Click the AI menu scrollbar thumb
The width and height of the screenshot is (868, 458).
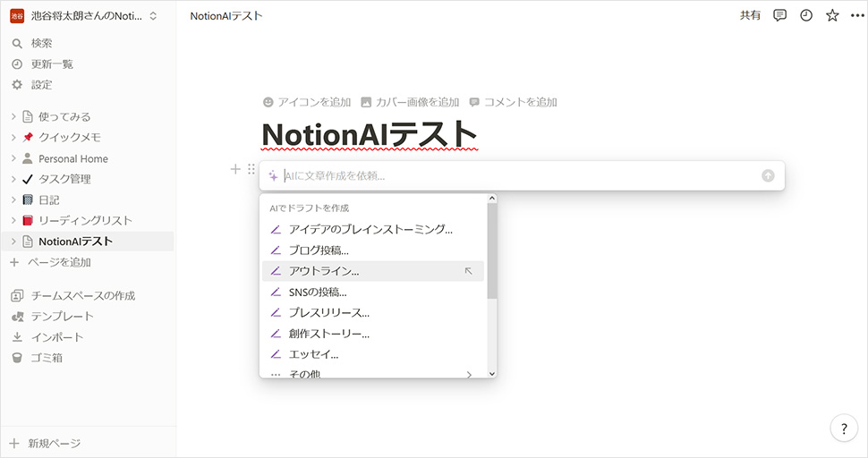pyautogui.click(x=492, y=251)
